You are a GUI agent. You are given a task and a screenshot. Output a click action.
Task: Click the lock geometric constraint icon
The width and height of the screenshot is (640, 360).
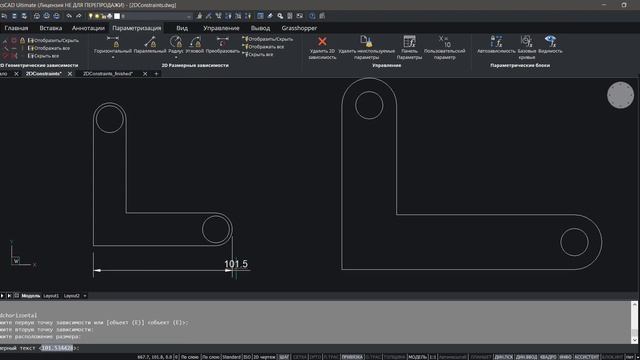tap(22, 40)
